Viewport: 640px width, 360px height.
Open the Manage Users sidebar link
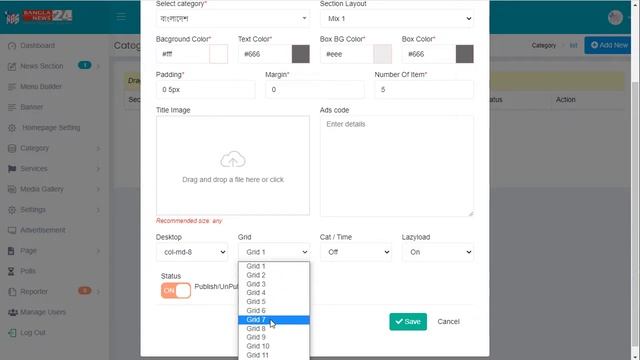43,312
